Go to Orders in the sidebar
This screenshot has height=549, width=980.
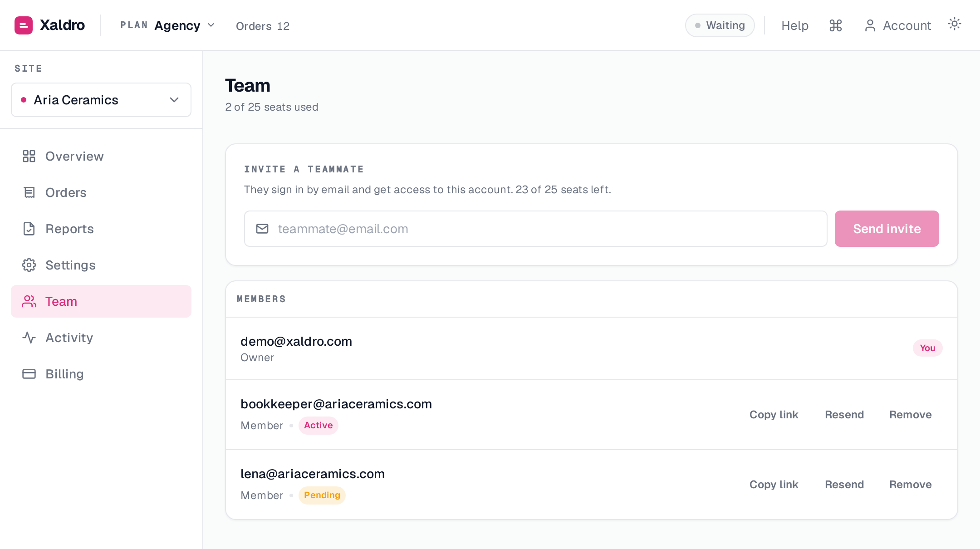pyautogui.click(x=101, y=192)
